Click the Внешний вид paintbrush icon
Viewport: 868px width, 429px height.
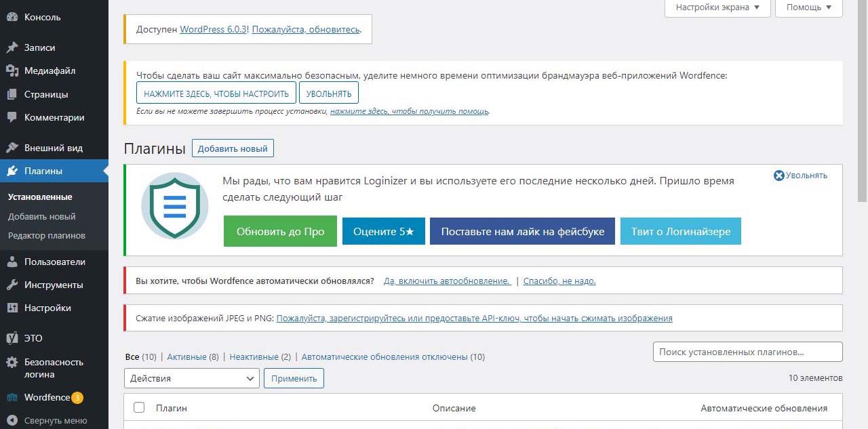click(12, 148)
